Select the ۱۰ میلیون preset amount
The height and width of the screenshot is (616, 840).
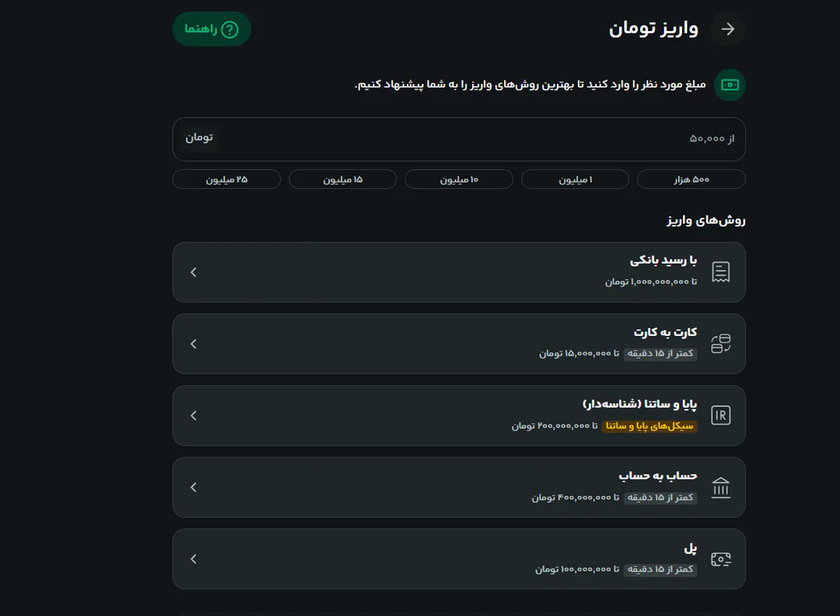459,180
